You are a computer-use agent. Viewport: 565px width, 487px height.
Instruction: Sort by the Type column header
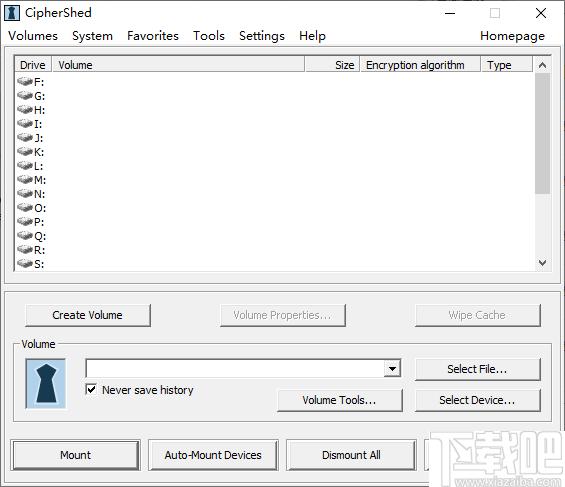(507, 65)
